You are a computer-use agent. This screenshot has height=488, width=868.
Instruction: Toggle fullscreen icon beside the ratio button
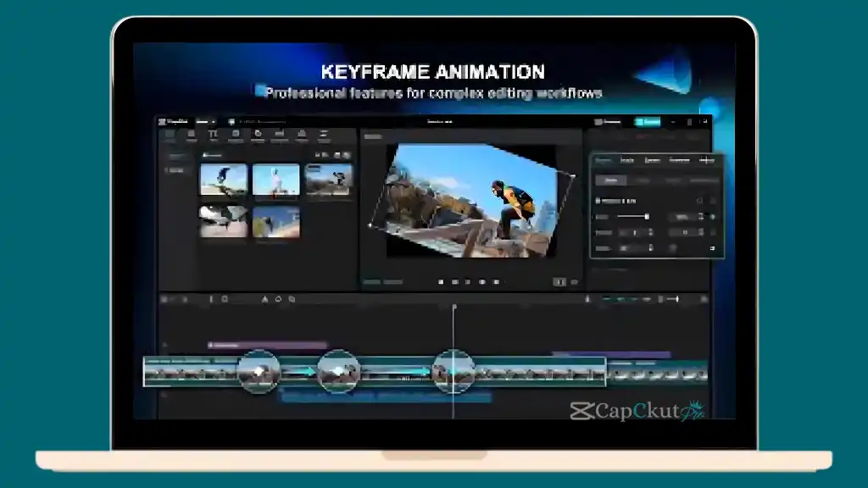coord(575,282)
